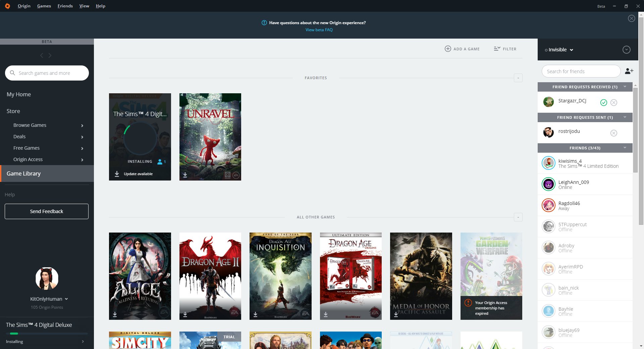Open the Unravel game tile
The height and width of the screenshot is (349, 644).
coord(210,137)
